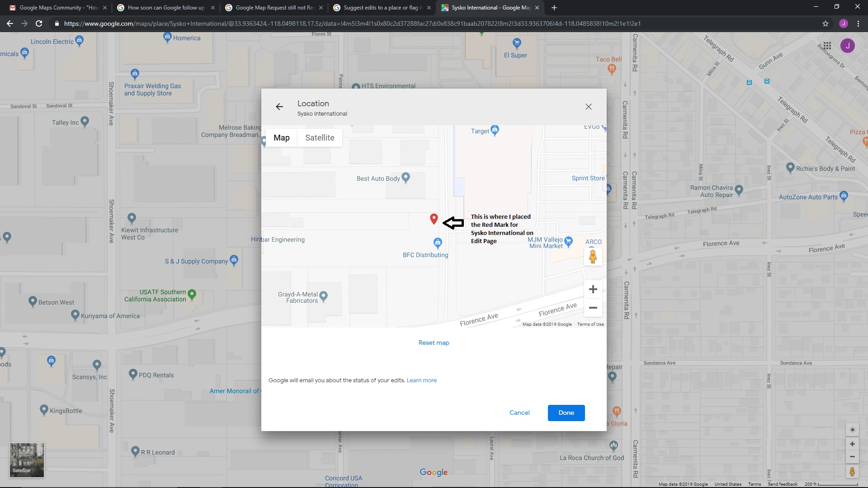
Task: Open the Learn more link
Action: (x=421, y=380)
